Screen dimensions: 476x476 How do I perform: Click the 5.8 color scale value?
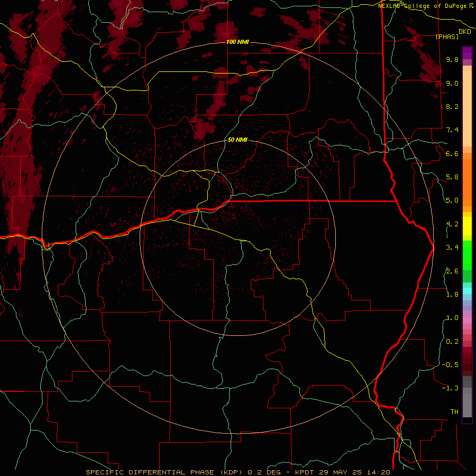[x=452, y=177]
